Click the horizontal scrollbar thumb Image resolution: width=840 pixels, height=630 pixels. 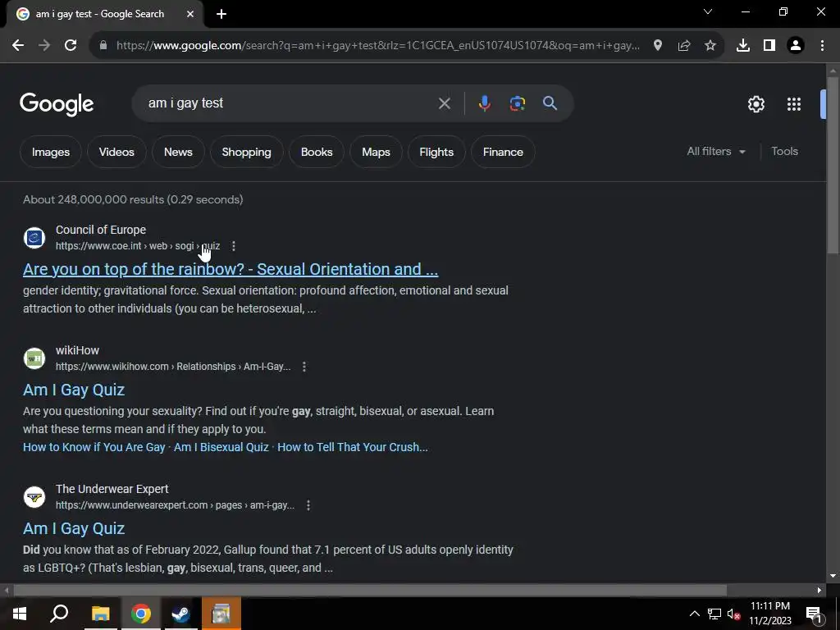[370, 591]
